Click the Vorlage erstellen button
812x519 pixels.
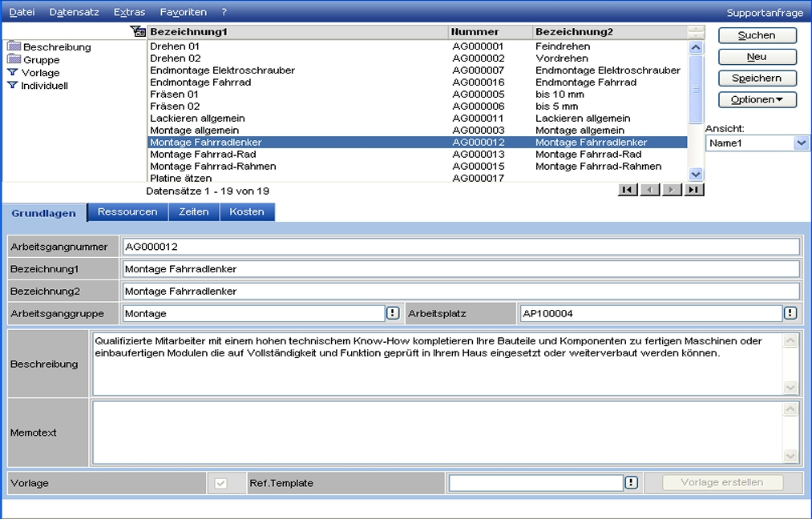(722, 482)
